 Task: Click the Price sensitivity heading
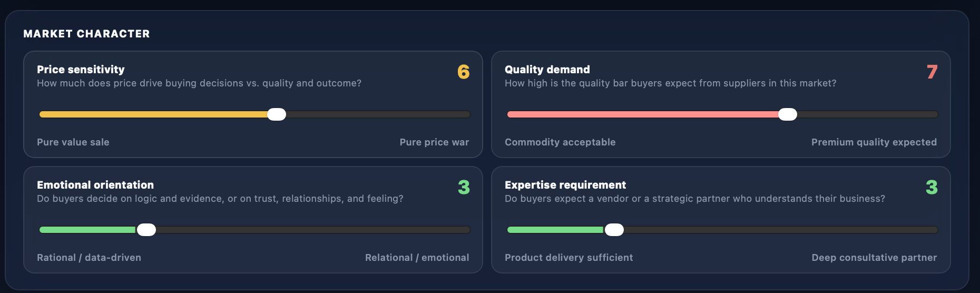point(81,70)
